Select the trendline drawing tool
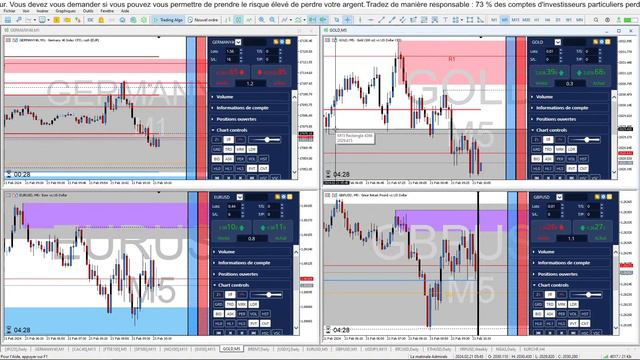The image size is (640, 360). coord(381,20)
